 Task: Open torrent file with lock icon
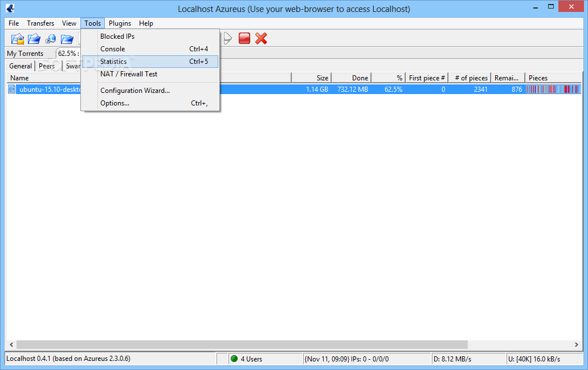[x=17, y=39]
